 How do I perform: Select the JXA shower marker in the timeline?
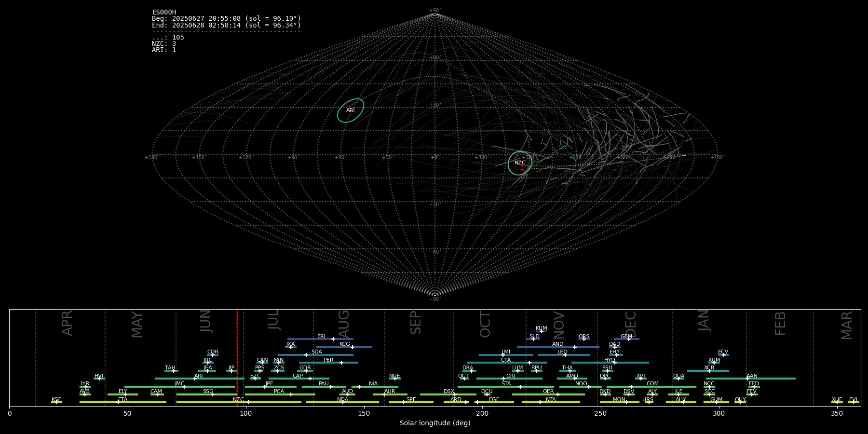click(x=291, y=347)
